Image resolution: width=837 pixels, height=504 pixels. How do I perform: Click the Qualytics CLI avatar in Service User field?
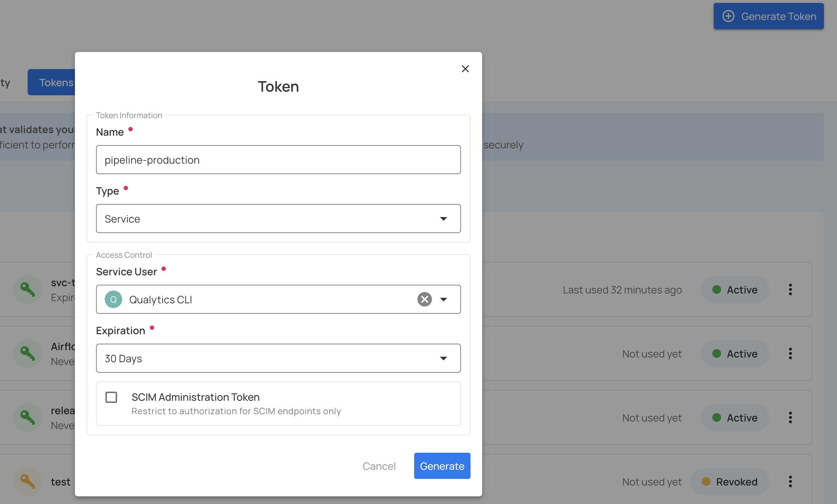pyautogui.click(x=113, y=299)
